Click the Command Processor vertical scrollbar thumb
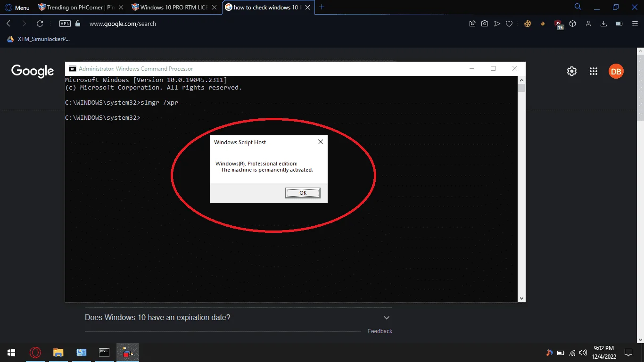 tap(521, 88)
